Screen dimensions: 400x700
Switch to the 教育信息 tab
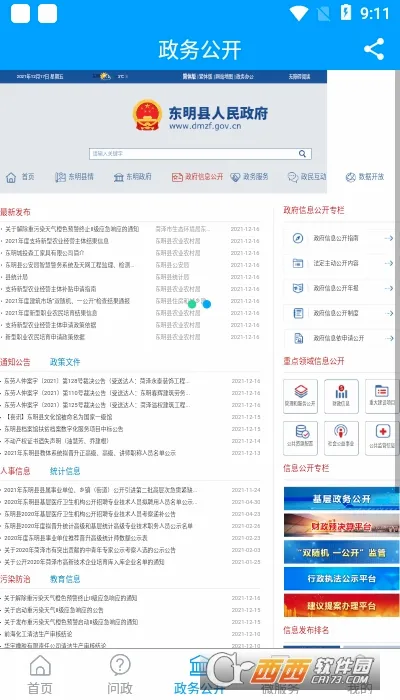click(x=65, y=579)
